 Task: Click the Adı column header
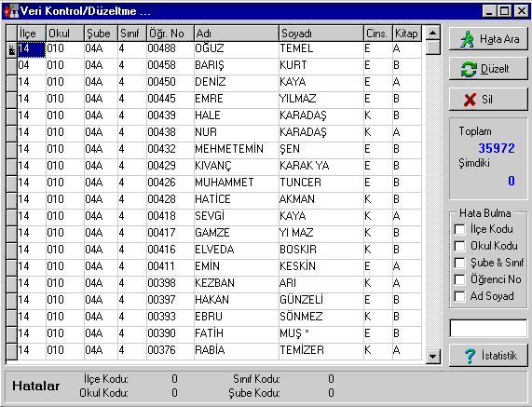pos(237,34)
